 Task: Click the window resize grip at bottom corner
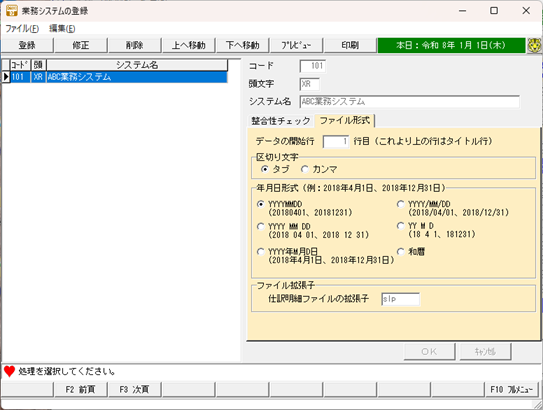[x=537, y=404]
